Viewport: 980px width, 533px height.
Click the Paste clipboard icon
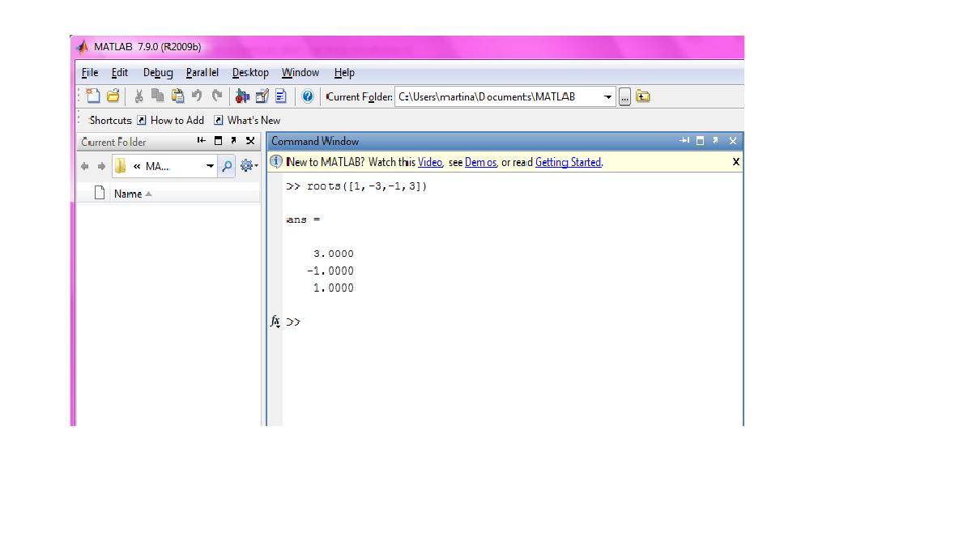[x=177, y=96]
